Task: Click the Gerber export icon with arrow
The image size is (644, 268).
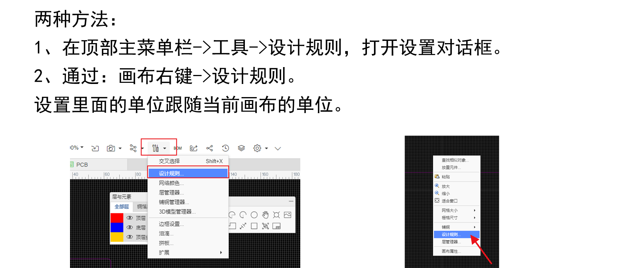Action: (x=194, y=148)
